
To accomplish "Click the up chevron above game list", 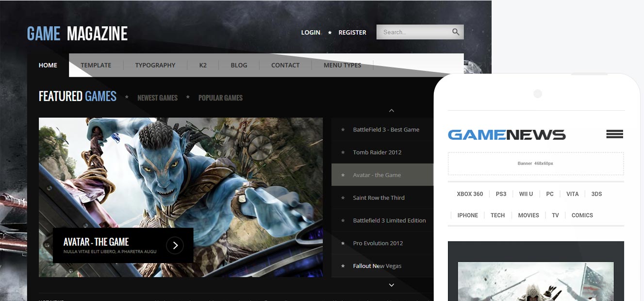I will 392,111.
